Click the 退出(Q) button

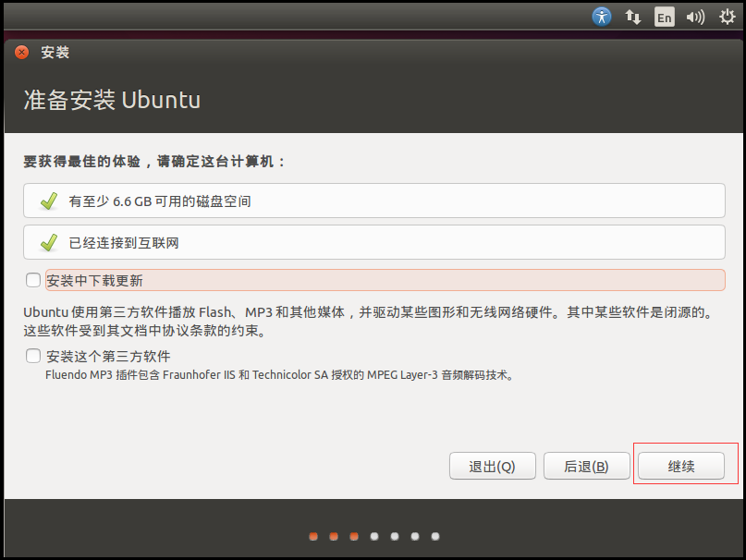[x=493, y=467]
